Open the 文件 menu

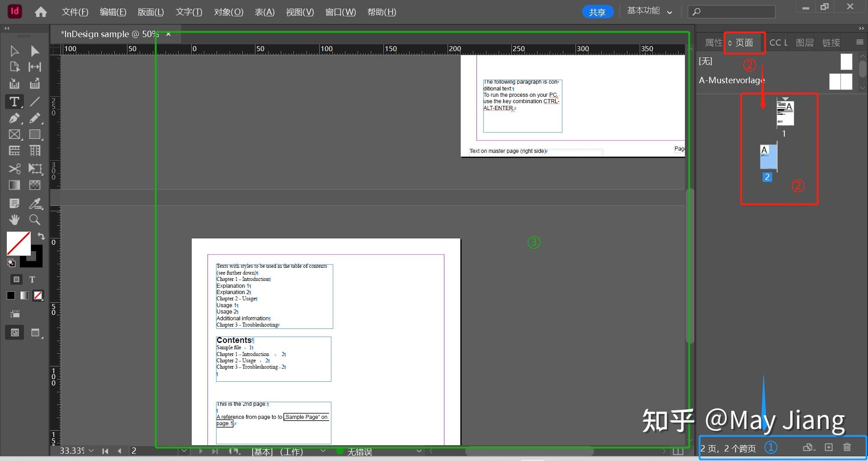[x=75, y=12]
